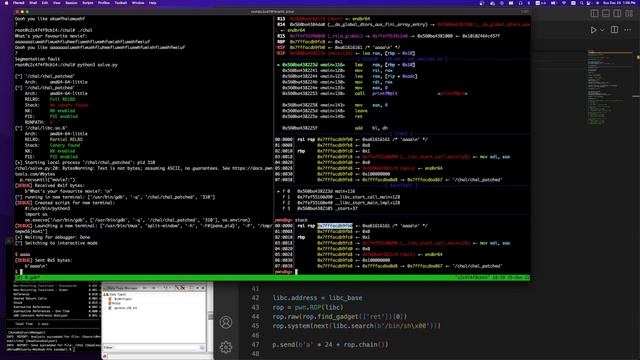Click the 'call printf@plt' disassembly line
Viewport: 640px width, 360px height.
coord(375,93)
